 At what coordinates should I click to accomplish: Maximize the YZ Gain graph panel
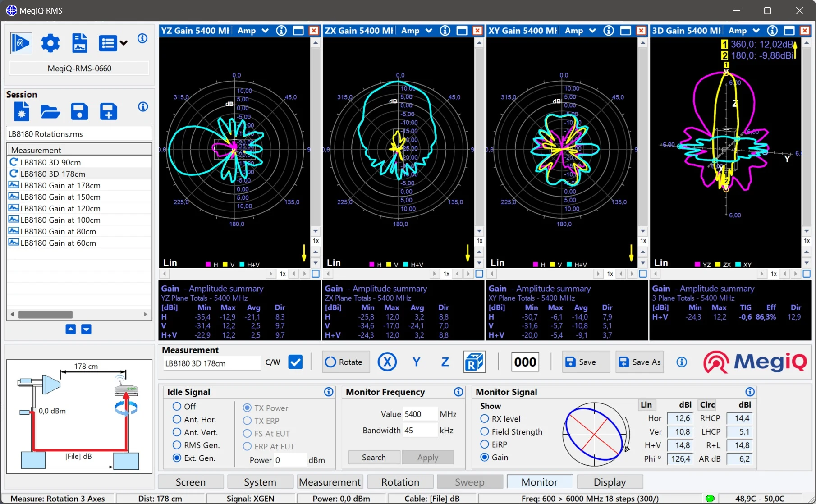[298, 31]
